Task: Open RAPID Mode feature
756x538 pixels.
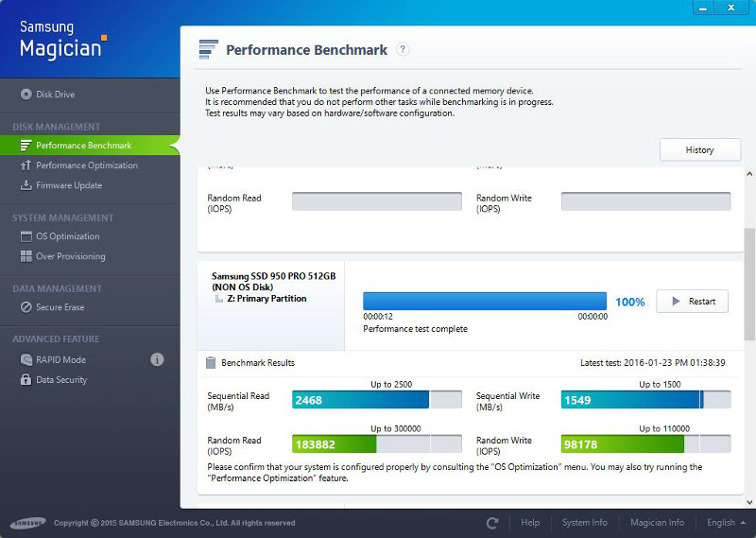Action: tap(60, 359)
